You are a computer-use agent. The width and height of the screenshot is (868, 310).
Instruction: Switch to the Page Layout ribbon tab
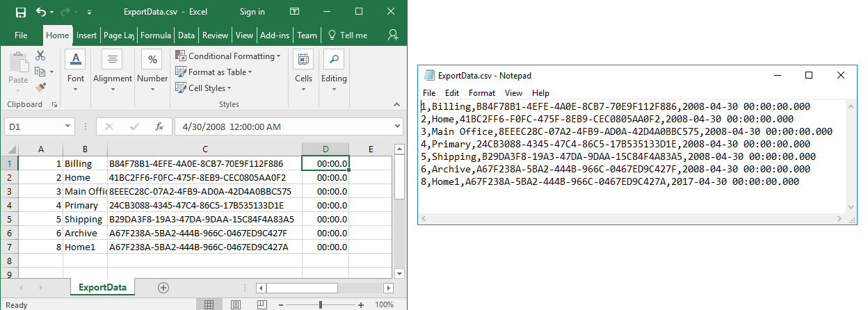(x=119, y=35)
